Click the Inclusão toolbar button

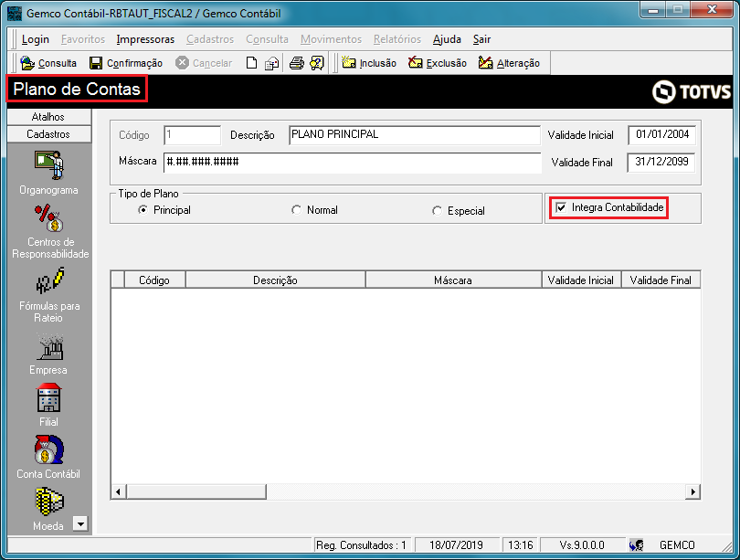click(368, 63)
